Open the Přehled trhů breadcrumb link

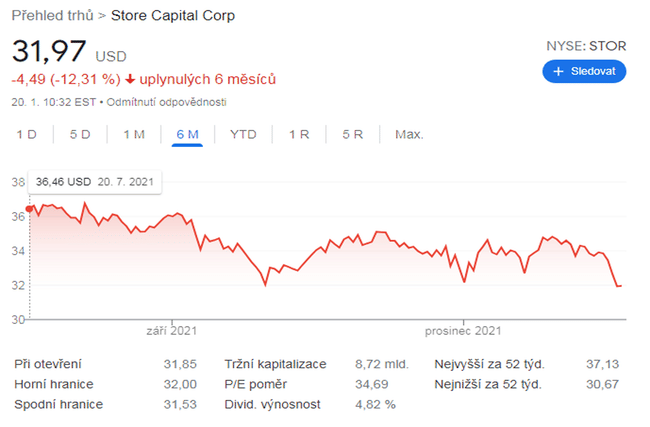point(54,16)
